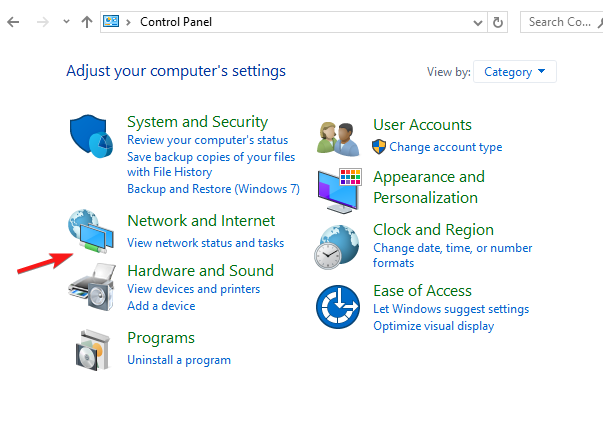Click Review your computer's status
The width and height of the screenshot is (603, 425).
tap(207, 140)
